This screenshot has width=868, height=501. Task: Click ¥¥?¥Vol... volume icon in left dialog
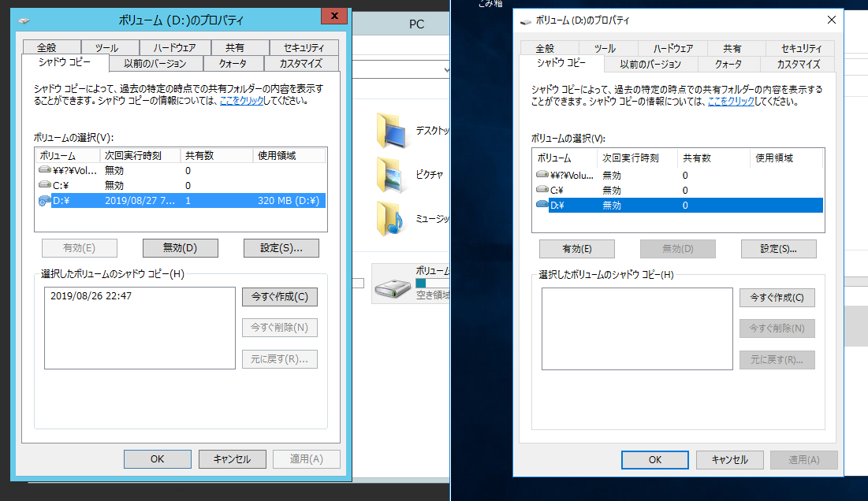click(x=44, y=170)
